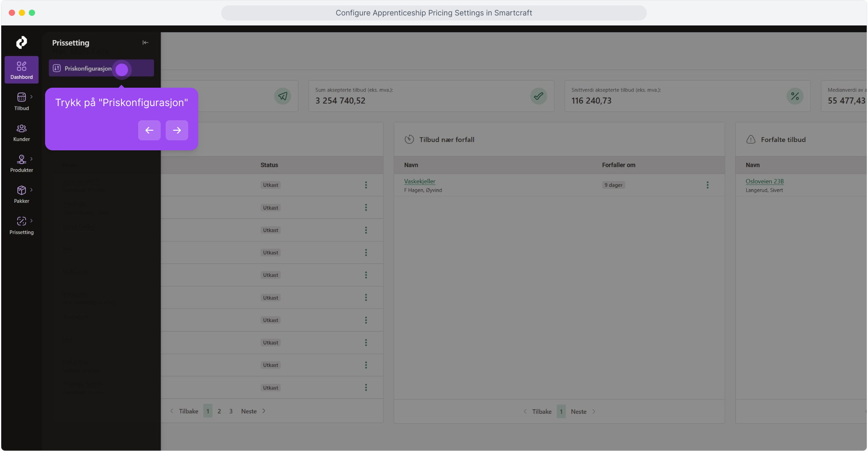Open the Kunder sidebar item
The image size is (868, 451).
pyautogui.click(x=22, y=133)
